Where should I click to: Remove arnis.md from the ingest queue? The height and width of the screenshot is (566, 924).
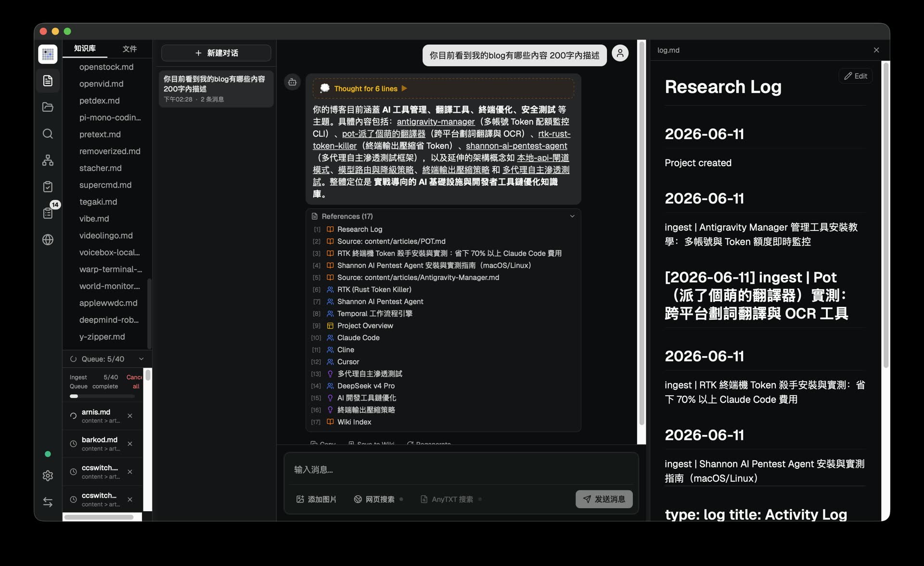pyautogui.click(x=130, y=416)
